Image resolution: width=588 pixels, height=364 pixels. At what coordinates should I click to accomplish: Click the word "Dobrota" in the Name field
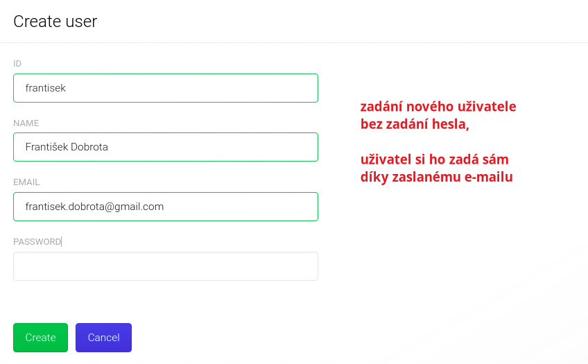click(89, 147)
